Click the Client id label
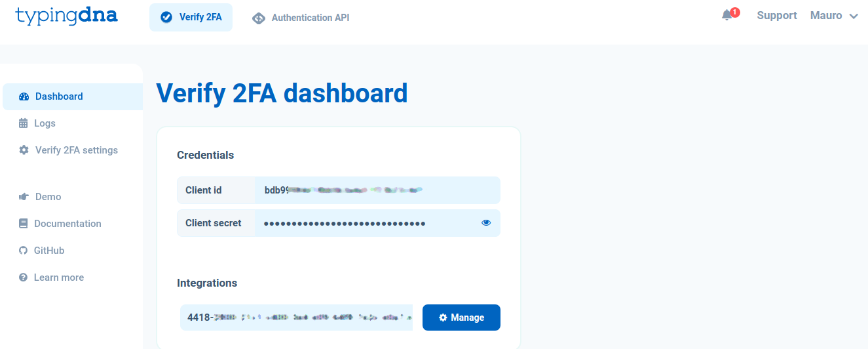The height and width of the screenshot is (349, 868). 204,190
